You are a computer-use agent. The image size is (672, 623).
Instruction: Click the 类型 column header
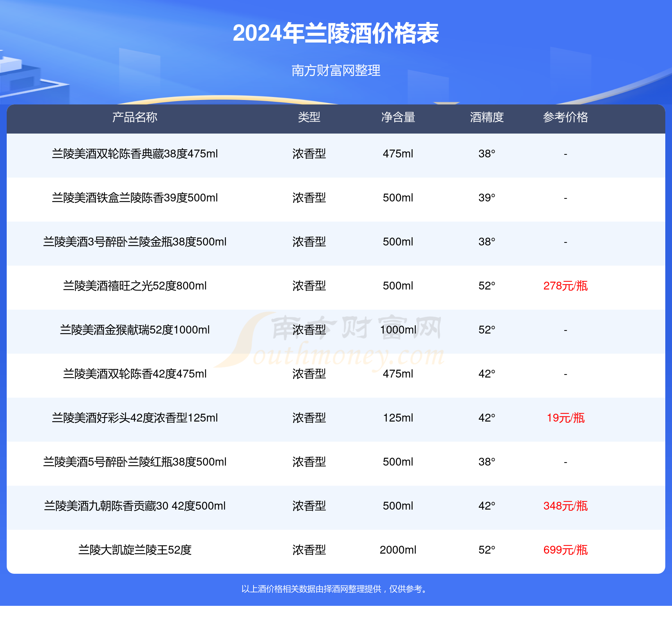pyautogui.click(x=309, y=117)
